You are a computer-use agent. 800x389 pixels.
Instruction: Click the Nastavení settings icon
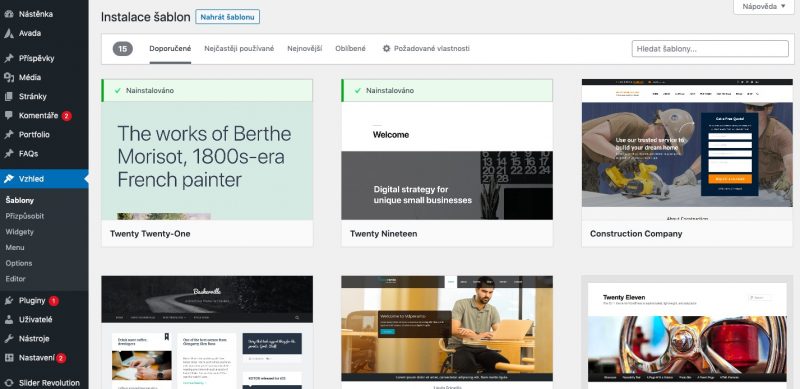pyautogui.click(x=9, y=358)
